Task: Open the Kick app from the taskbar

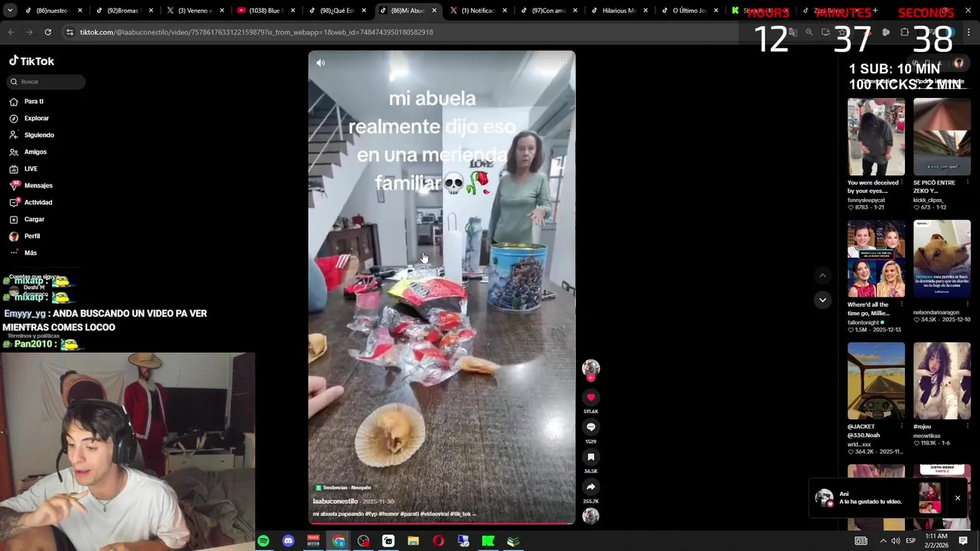Action: point(488,541)
